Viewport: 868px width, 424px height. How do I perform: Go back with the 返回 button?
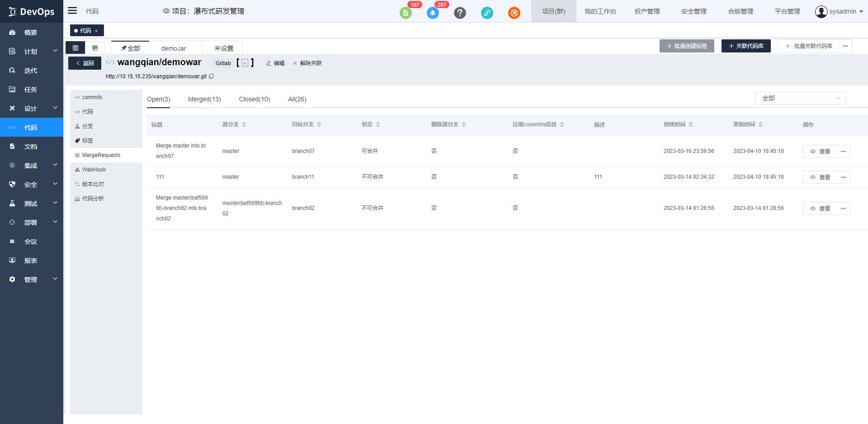85,63
